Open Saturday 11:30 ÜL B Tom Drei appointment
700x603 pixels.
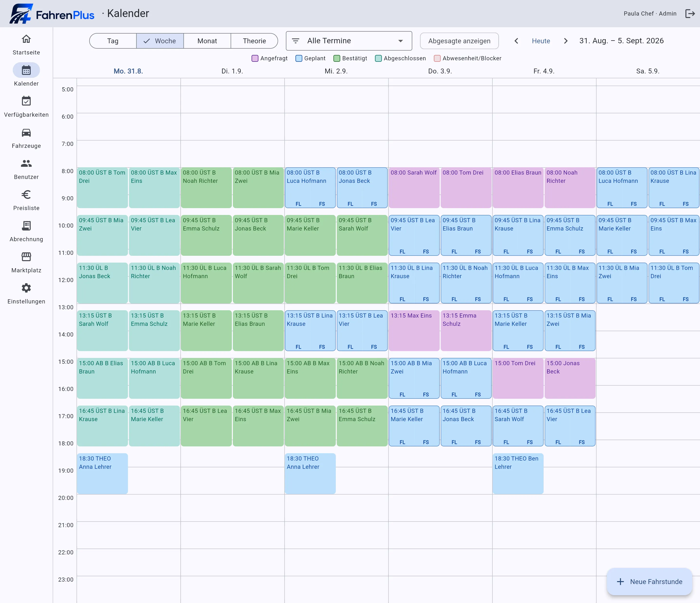pos(674,283)
